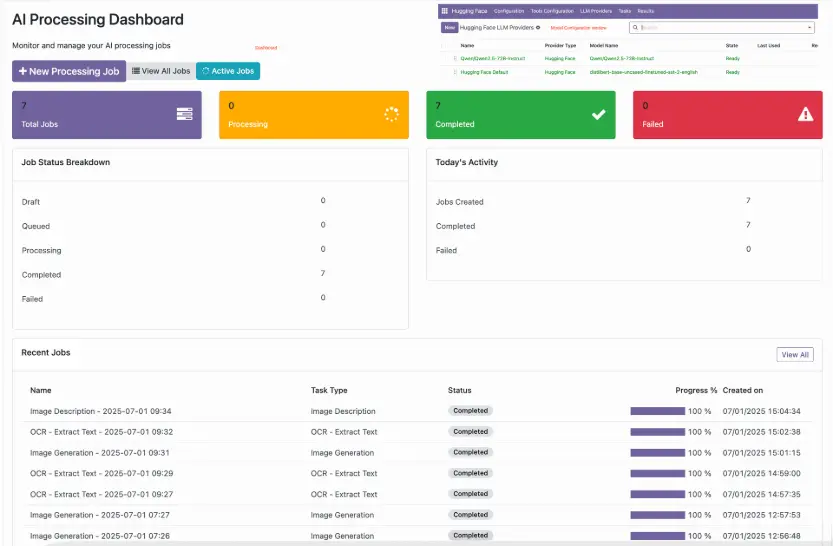Grab the drag handle of Hugging Face Default row
Image resolution: width=833 pixels, height=546 pixels.
point(455,72)
